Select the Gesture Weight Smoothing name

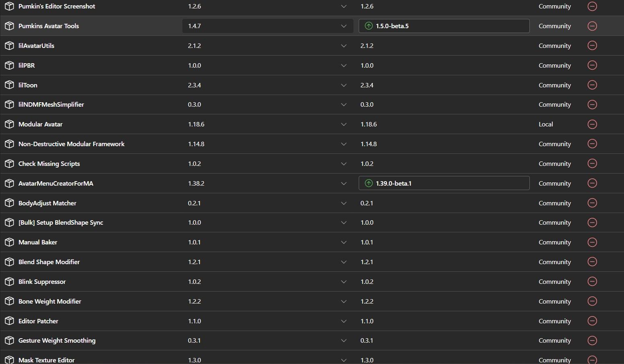pyautogui.click(x=57, y=341)
